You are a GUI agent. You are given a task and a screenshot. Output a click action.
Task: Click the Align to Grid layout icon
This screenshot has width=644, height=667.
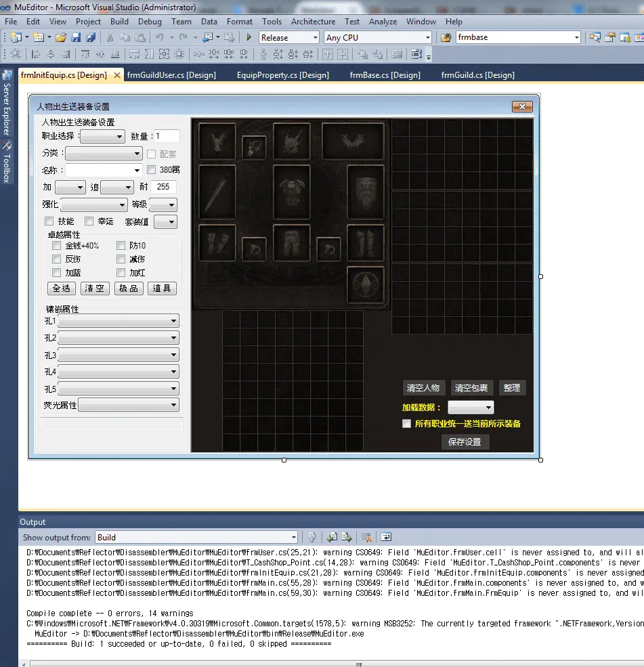click(16, 54)
